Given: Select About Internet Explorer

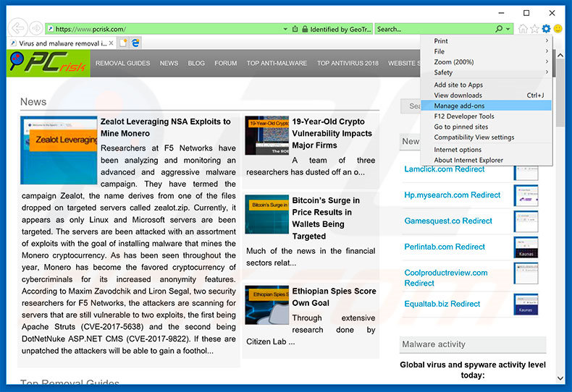Looking at the screenshot, I should point(486,161).
